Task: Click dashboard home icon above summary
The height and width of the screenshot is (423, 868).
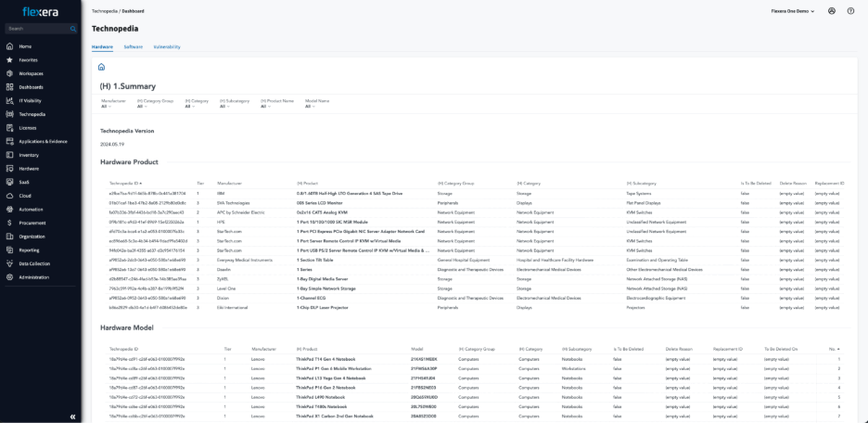Action: tap(101, 67)
